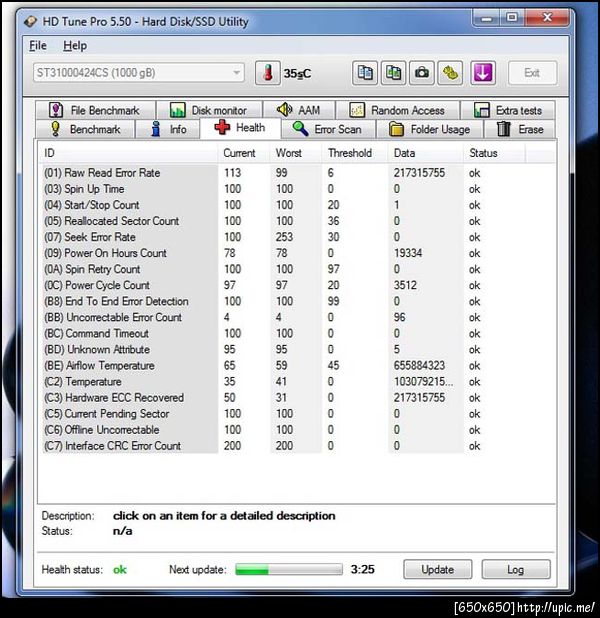Image resolution: width=600 pixels, height=618 pixels.
Task: Click the Update button
Action: pos(438,570)
